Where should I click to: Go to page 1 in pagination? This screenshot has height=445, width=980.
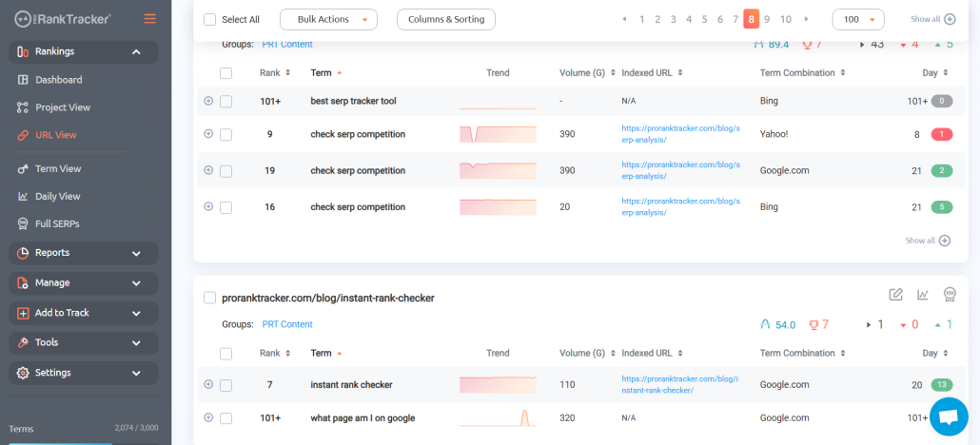(642, 19)
